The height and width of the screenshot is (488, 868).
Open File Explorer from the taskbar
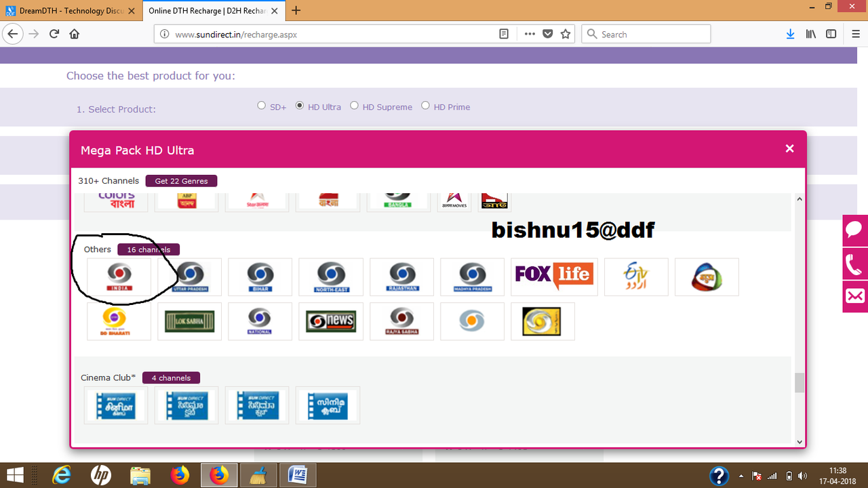pos(140,475)
